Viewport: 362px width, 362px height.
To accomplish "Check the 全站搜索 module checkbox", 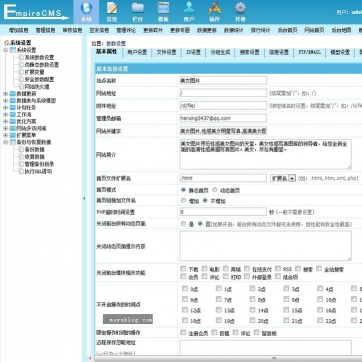I will tap(319, 268).
